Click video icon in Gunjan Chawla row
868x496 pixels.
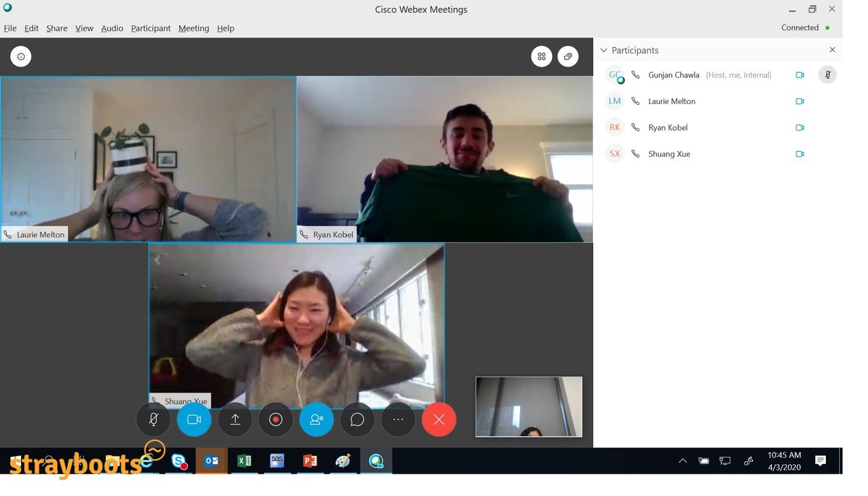pos(800,75)
